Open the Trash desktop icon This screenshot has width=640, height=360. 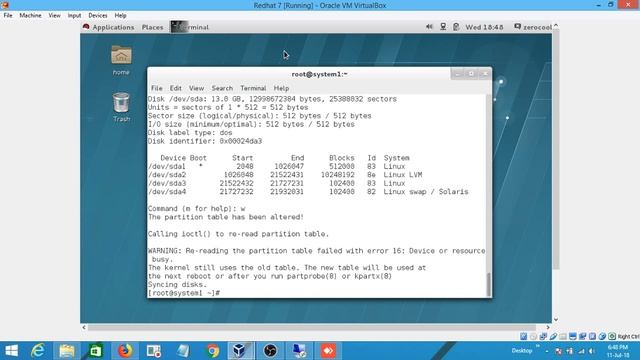tap(121, 107)
